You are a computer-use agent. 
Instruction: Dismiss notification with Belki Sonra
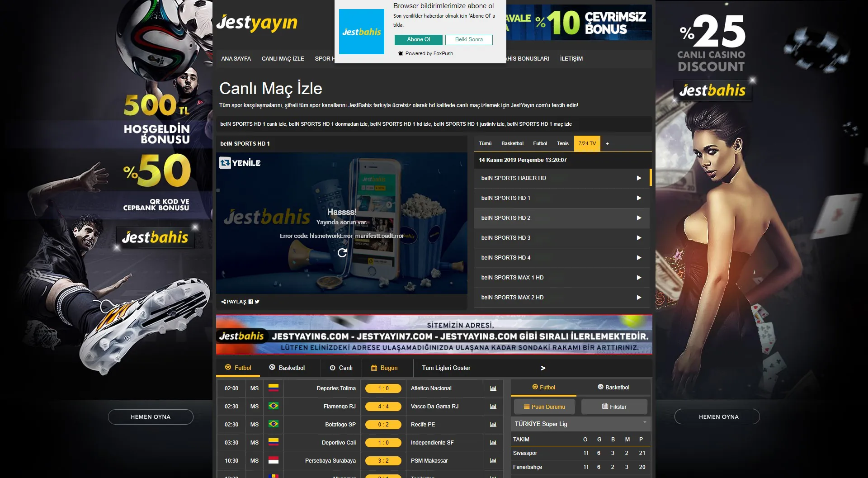pos(468,40)
